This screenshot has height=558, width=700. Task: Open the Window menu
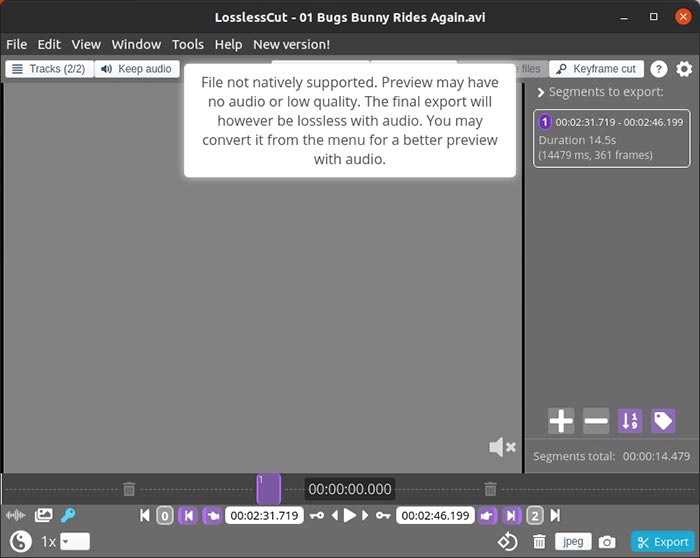[136, 45]
